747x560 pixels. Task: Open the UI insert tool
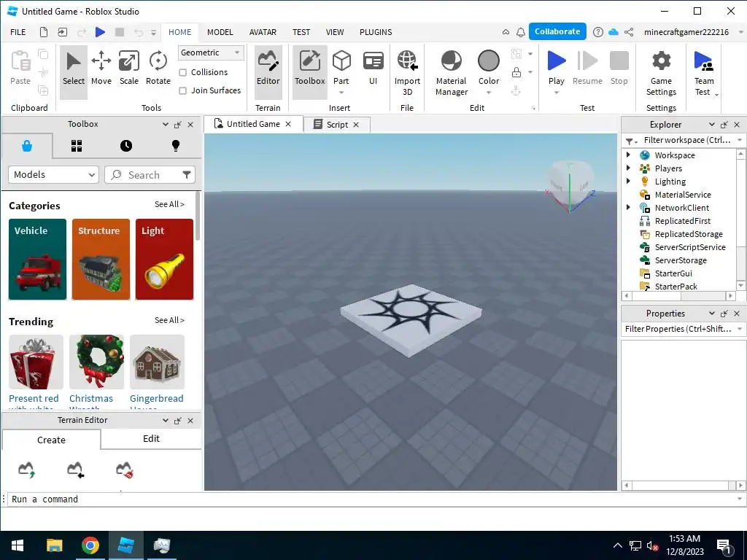[x=373, y=69]
